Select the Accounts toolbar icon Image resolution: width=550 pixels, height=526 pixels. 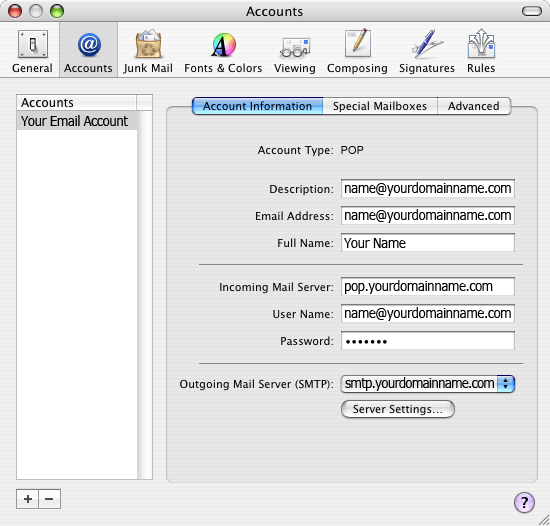coord(88,52)
